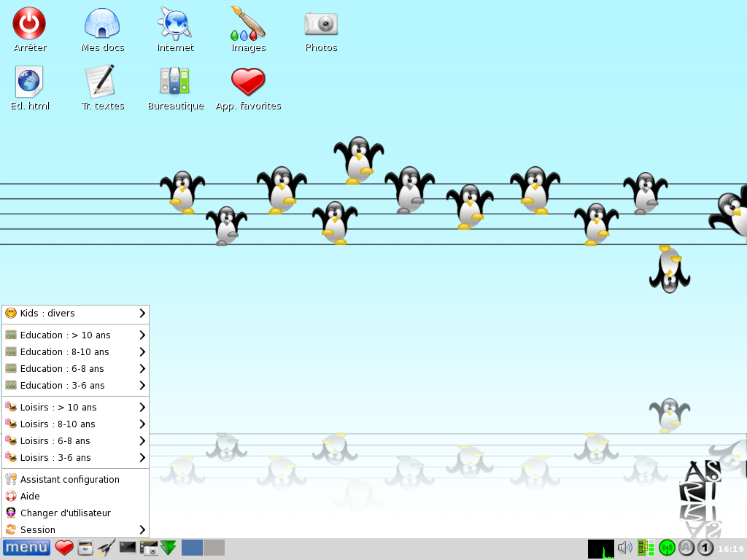This screenshot has height=560, width=747.
Task: Switch to the grey second workspace
Action: [x=214, y=548]
